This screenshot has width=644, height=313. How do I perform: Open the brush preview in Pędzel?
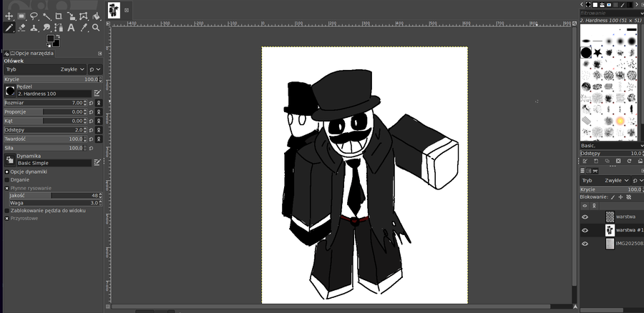pos(10,91)
